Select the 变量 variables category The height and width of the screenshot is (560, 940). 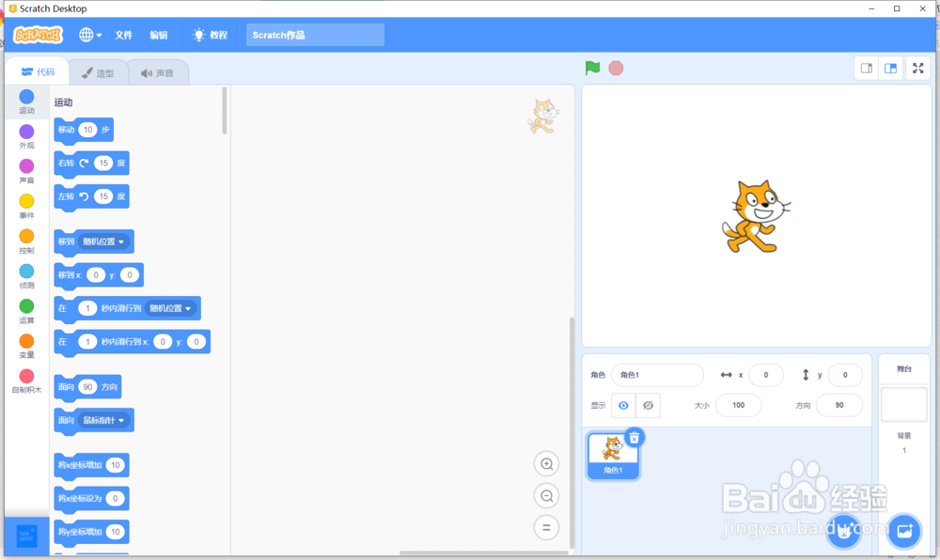26,346
